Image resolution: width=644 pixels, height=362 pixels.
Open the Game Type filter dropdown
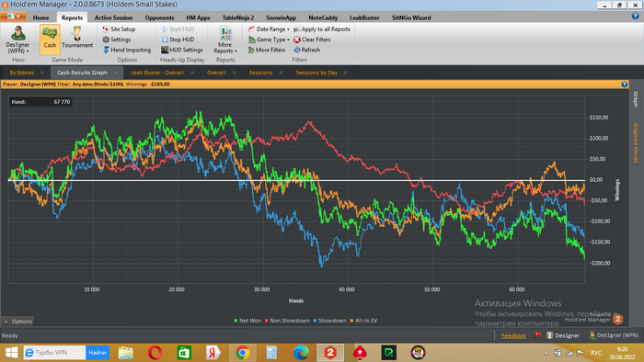269,40
